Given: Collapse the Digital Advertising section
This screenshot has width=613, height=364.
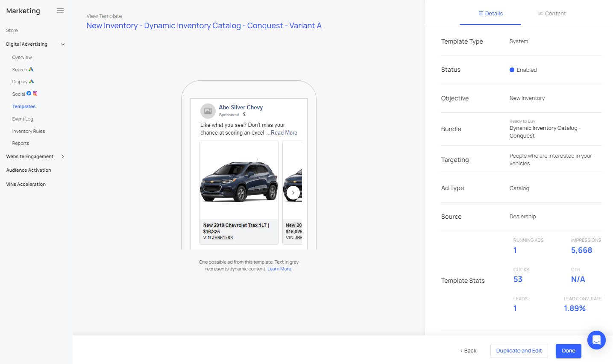Looking at the screenshot, I should point(63,44).
